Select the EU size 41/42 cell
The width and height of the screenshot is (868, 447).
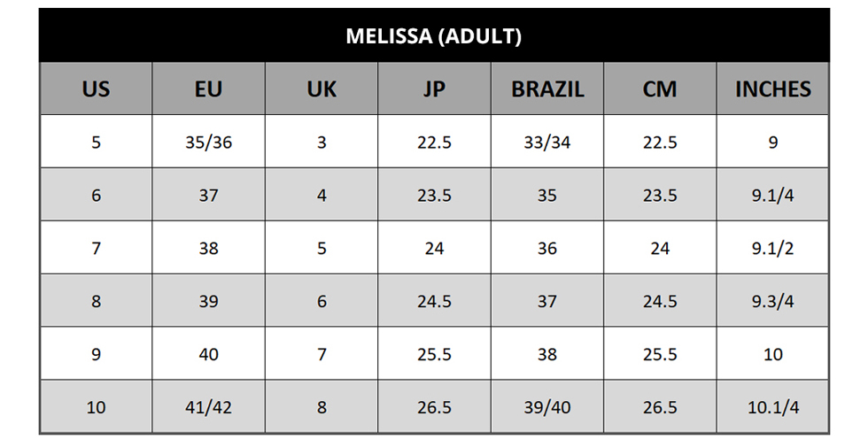208,407
